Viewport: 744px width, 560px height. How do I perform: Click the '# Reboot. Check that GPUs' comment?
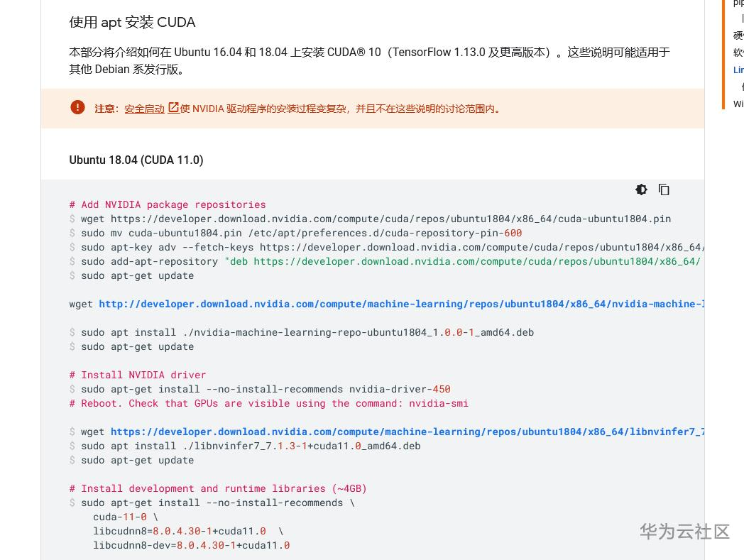(268, 403)
